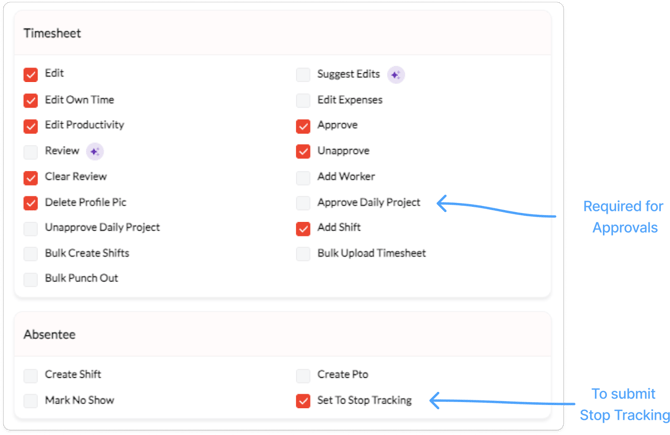This screenshot has height=435, width=670.
Task: Uncheck the Add Shift checkbox
Action: tap(303, 228)
